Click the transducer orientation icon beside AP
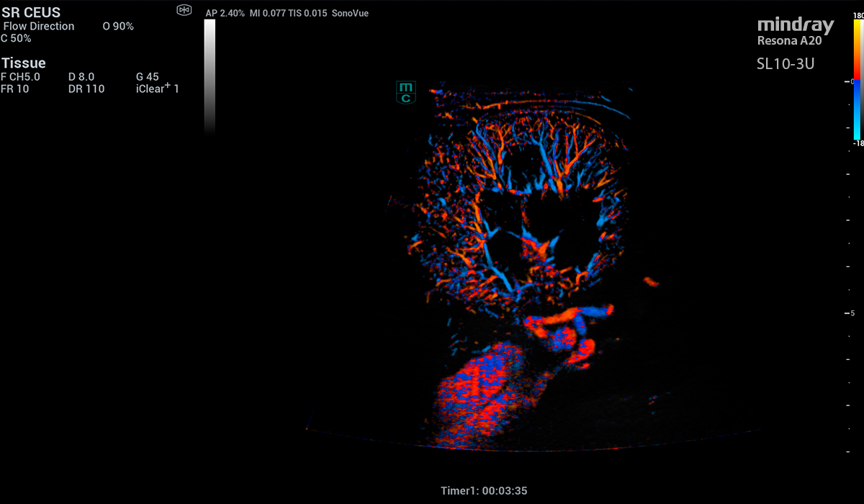This screenshot has width=864, height=504. [x=184, y=10]
